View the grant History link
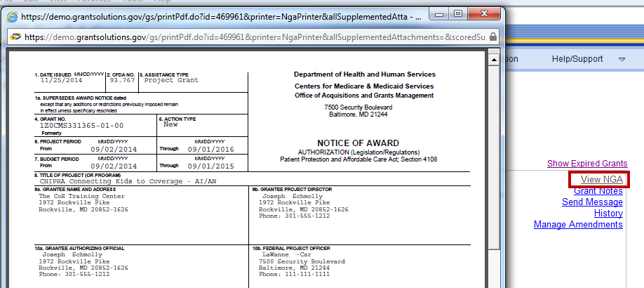This screenshot has width=644, height=288. 608,214
